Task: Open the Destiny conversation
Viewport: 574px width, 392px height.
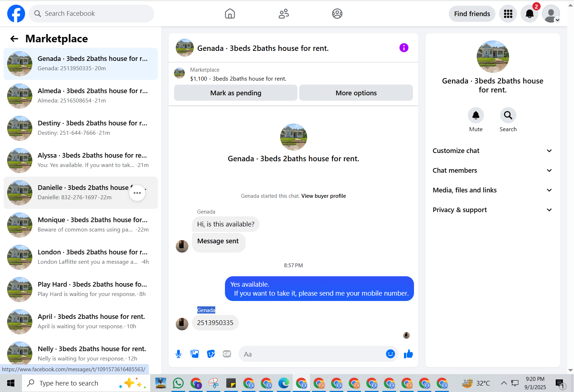Action: [81, 128]
